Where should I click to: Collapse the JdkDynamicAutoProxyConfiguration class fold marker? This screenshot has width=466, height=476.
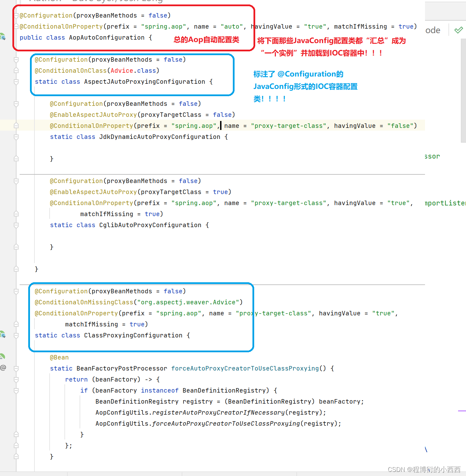(x=16, y=137)
